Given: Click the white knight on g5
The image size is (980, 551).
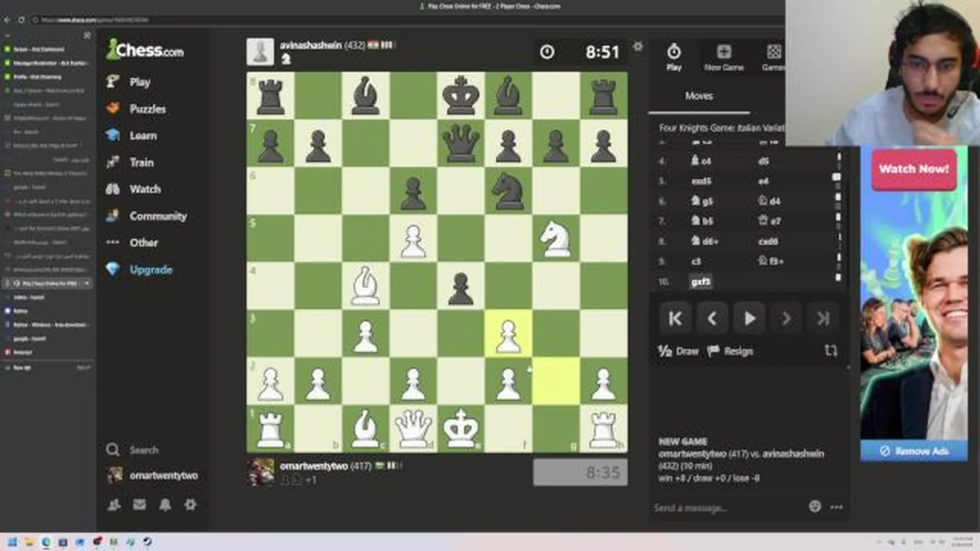Looking at the screenshot, I should pyautogui.click(x=556, y=239).
